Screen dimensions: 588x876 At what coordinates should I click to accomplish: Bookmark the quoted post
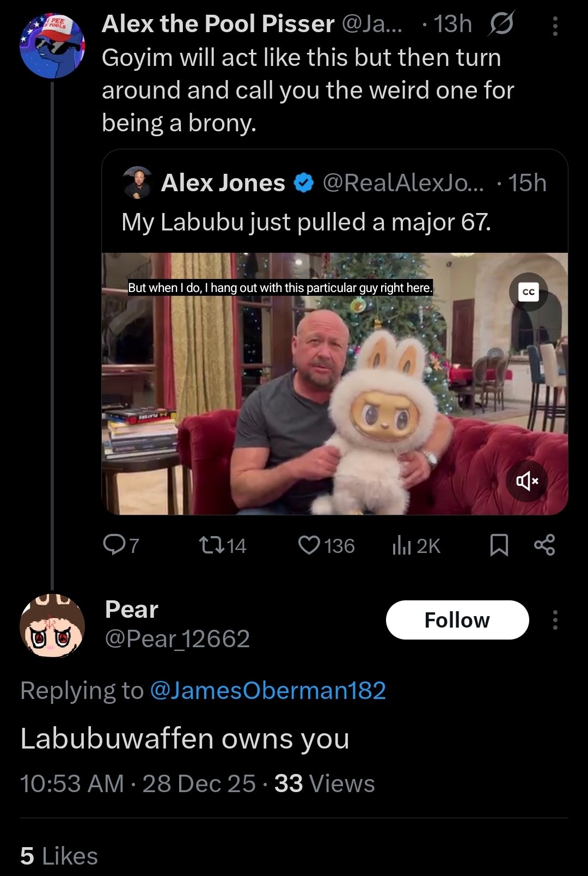(x=499, y=545)
